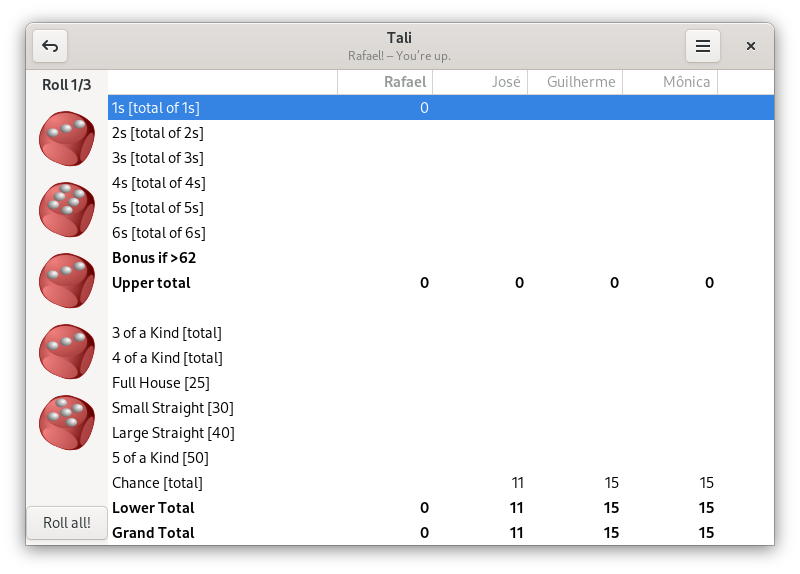
Task: Hold the topmost die in the column
Action: pyautogui.click(x=66, y=139)
